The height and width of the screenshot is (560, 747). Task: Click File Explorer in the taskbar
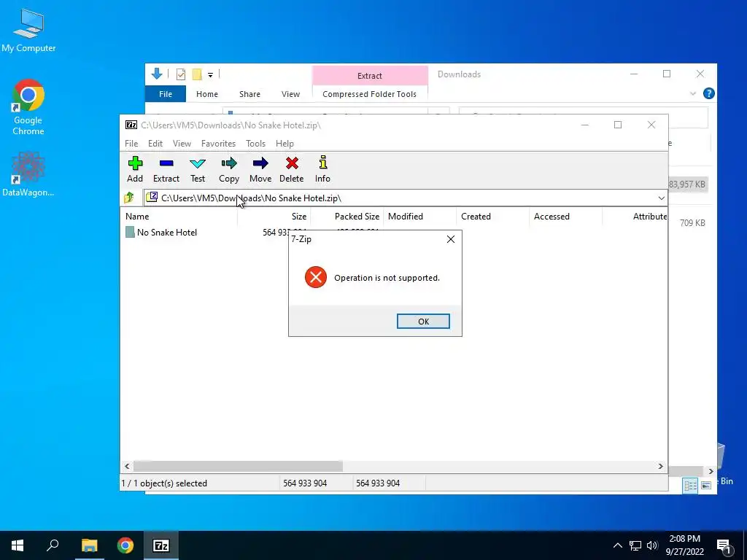pos(89,545)
